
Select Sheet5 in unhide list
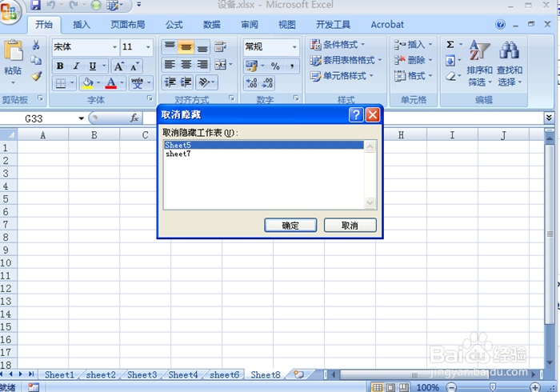(x=264, y=145)
